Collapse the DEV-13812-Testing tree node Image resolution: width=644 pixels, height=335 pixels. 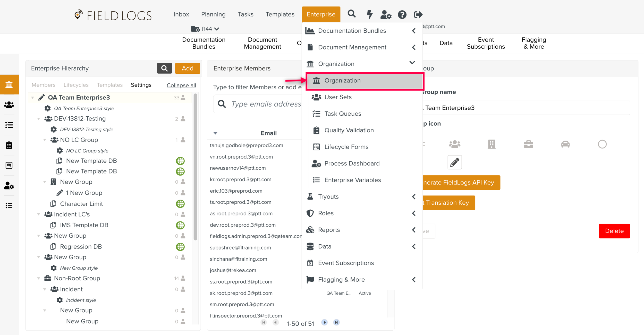[39, 119]
